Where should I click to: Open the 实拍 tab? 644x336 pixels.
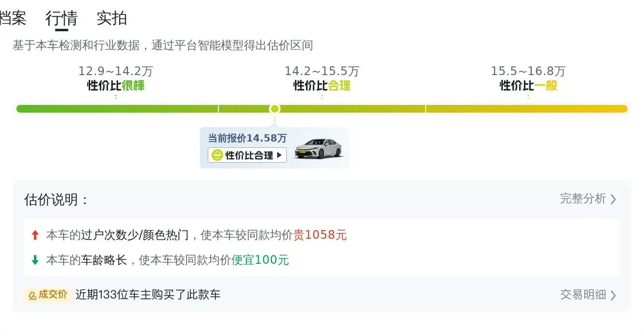click(x=112, y=18)
